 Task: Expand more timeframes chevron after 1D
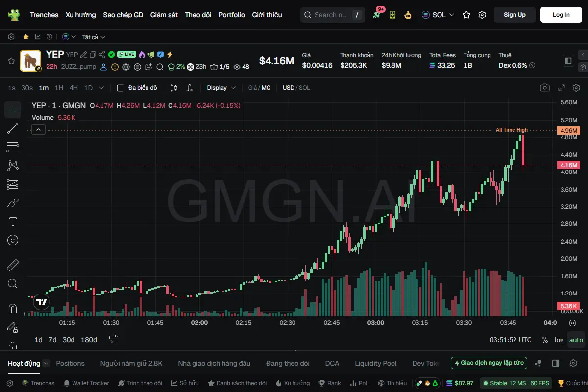(101, 88)
